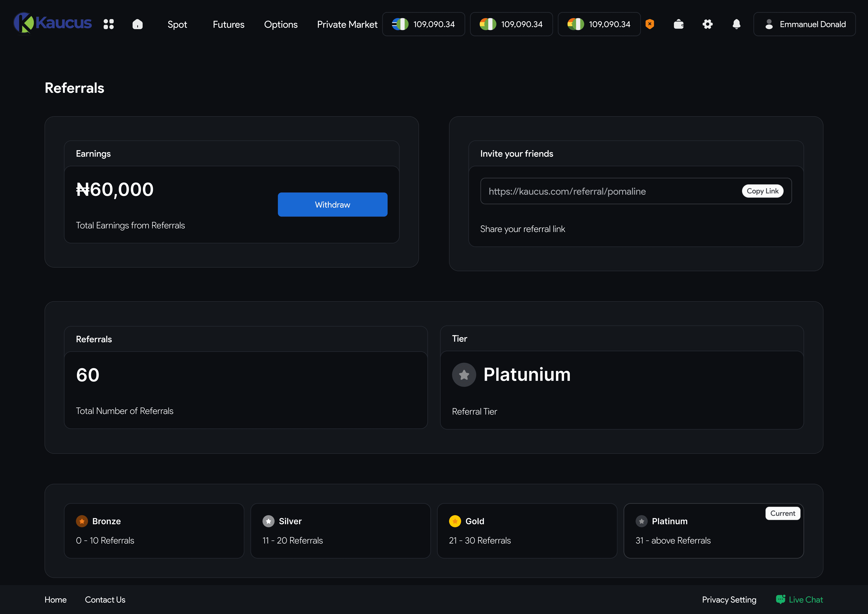Open the Futures menu
868x614 pixels.
pyautogui.click(x=228, y=25)
